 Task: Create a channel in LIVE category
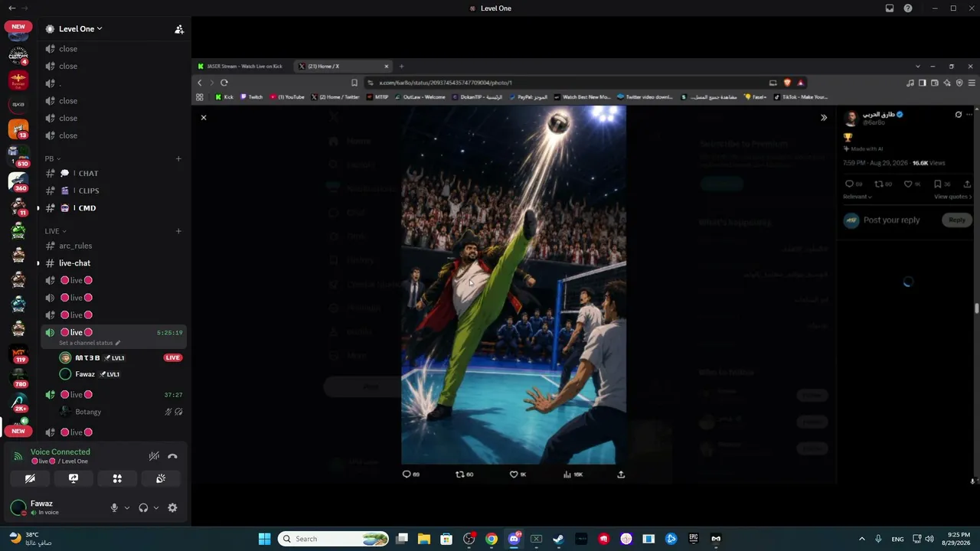click(178, 231)
